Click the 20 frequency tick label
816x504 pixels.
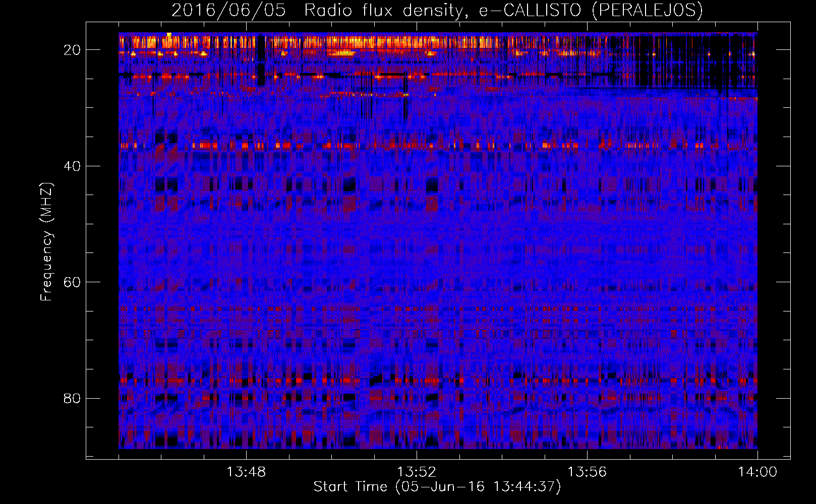tap(72, 49)
